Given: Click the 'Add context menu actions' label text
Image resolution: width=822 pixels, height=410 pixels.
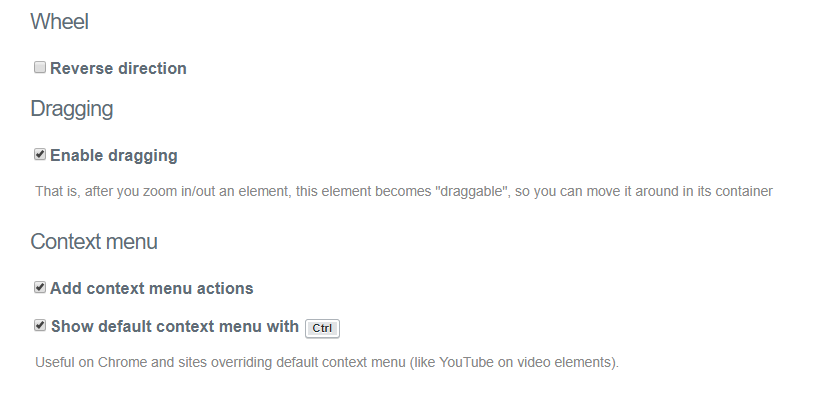Looking at the screenshot, I should (x=152, y=288).
